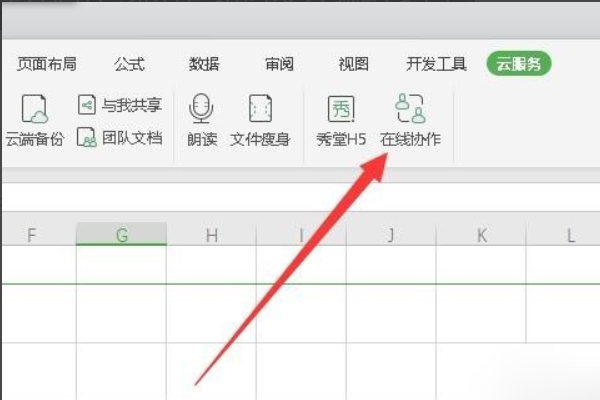Click the first cell under column K
Image resolution: width=600 pixels, height=400 pixels.
[481, 265]
